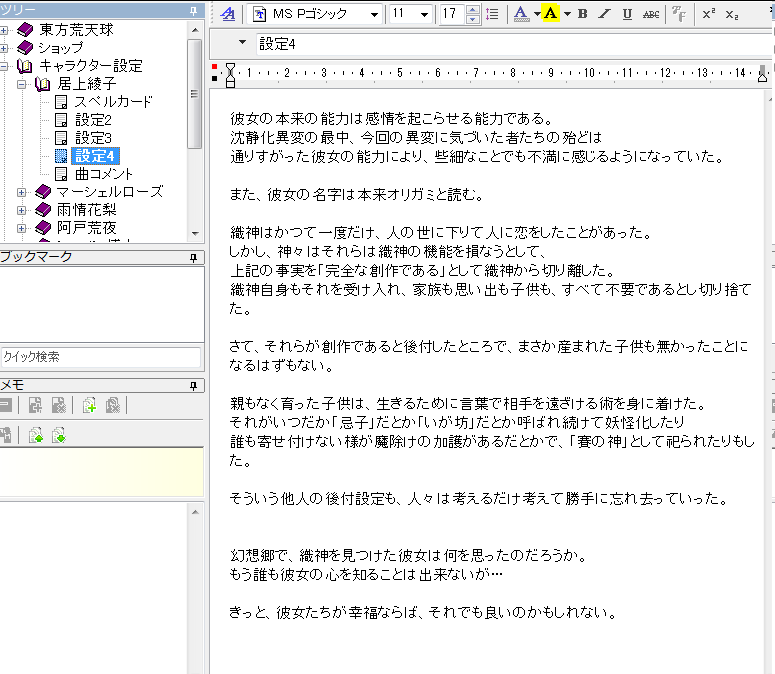775x674 pixels.
Task: Click tree scrollbar up arrow
Action: (195, 30)
